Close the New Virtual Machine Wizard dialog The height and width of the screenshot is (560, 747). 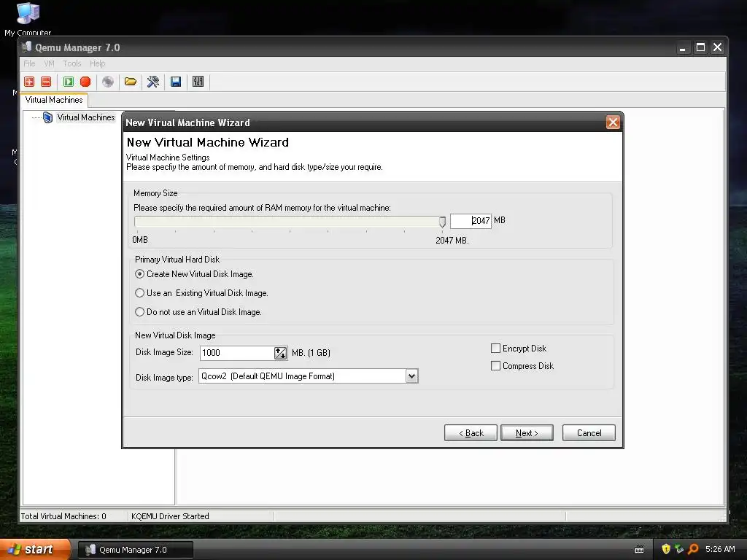pos(613,122)
